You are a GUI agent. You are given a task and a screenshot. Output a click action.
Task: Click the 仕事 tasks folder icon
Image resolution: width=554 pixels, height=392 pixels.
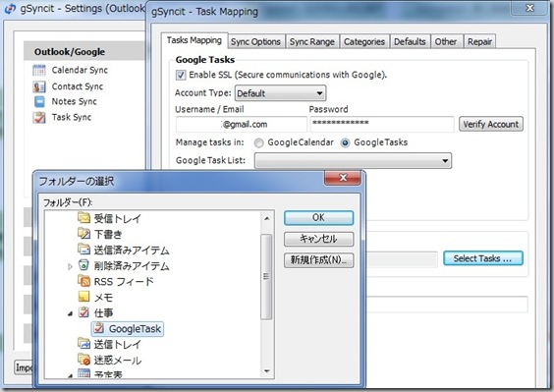[x=84, y=312]
